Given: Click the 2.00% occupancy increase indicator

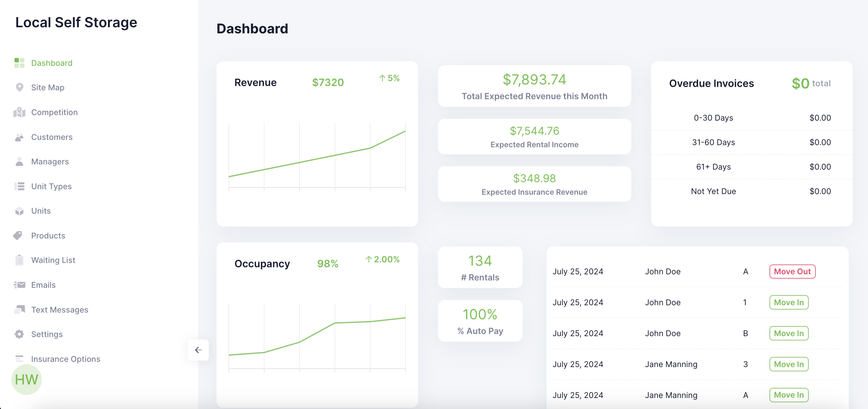Looking at the screenshot, I should point(382,259).
